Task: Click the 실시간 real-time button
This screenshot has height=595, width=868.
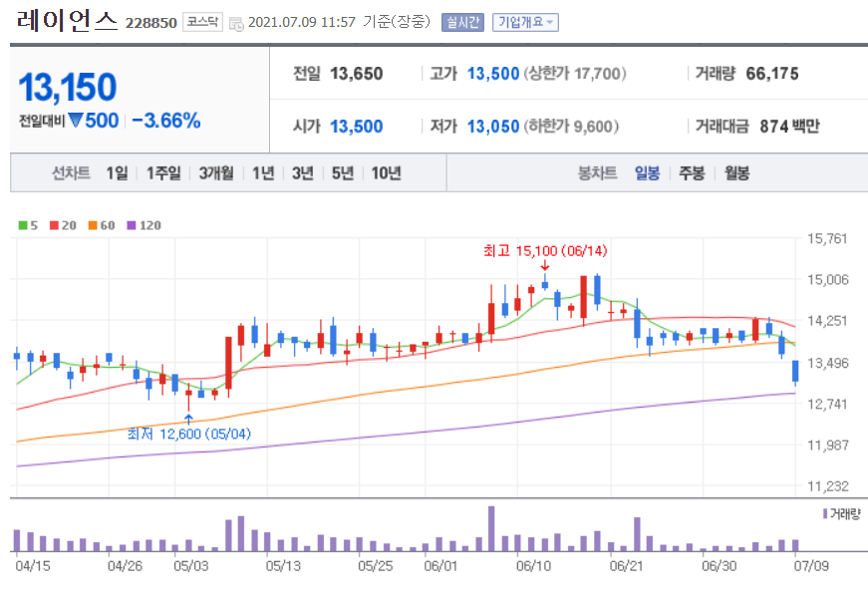Action: pyautogui.click(x=462, y=22)
